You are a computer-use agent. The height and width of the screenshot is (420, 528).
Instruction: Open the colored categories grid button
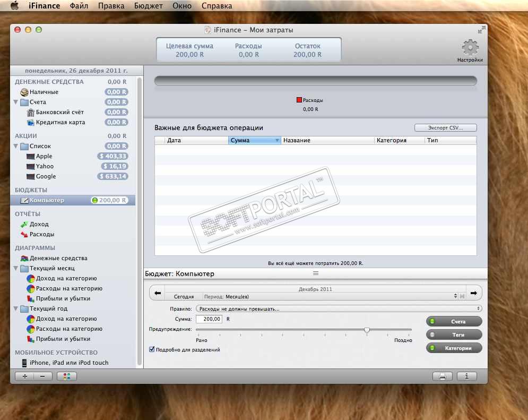click(67, 376)
